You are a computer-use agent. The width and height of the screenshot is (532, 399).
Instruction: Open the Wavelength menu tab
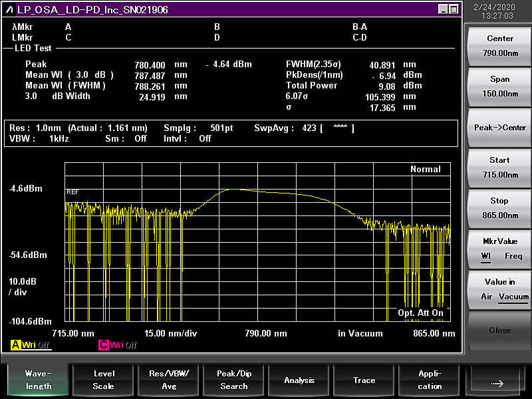coord(38,380)
